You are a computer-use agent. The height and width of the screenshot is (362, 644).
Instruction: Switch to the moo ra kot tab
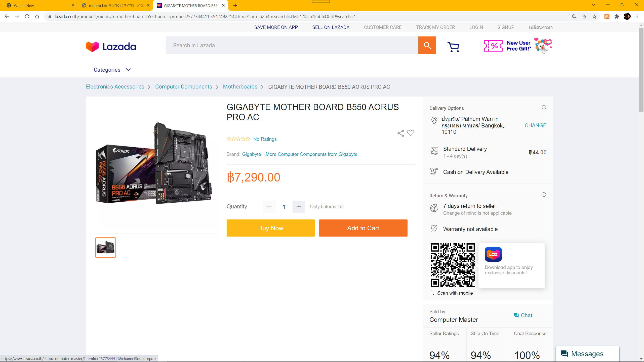pos(115,6)
